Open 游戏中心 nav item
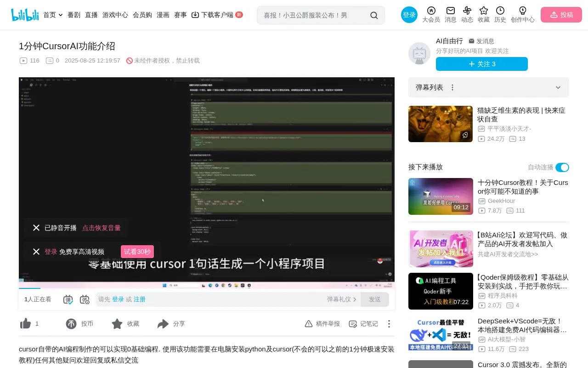 tap(115, 15)
